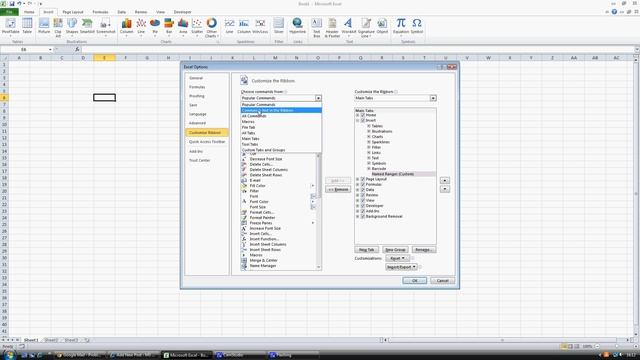
Task: Open the Reset customizations dropdown
Action: point(397,258)
